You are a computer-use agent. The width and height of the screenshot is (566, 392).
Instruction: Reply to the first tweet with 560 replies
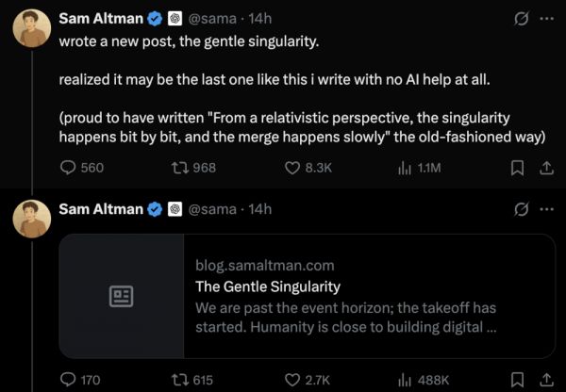tap(68, 168)
